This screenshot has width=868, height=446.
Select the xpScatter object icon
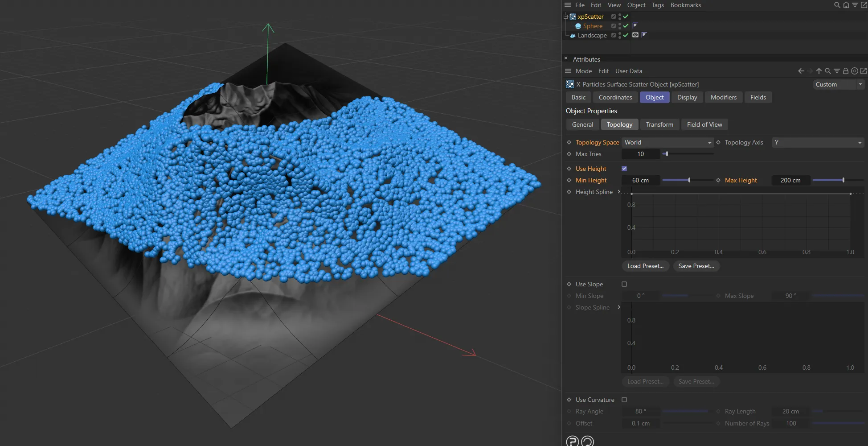[x=572, y=17]
